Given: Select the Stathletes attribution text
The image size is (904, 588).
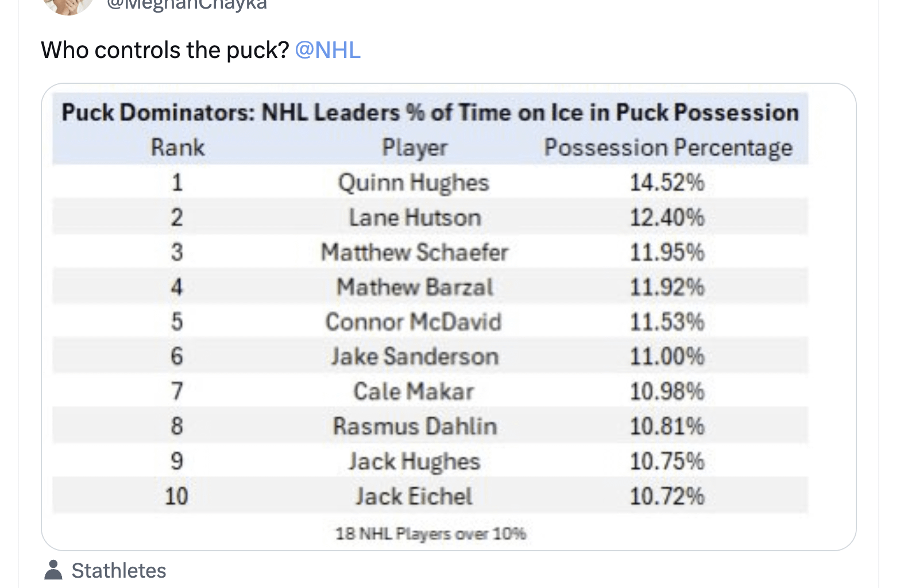Looking at the screenshot, I should point(119,570).
